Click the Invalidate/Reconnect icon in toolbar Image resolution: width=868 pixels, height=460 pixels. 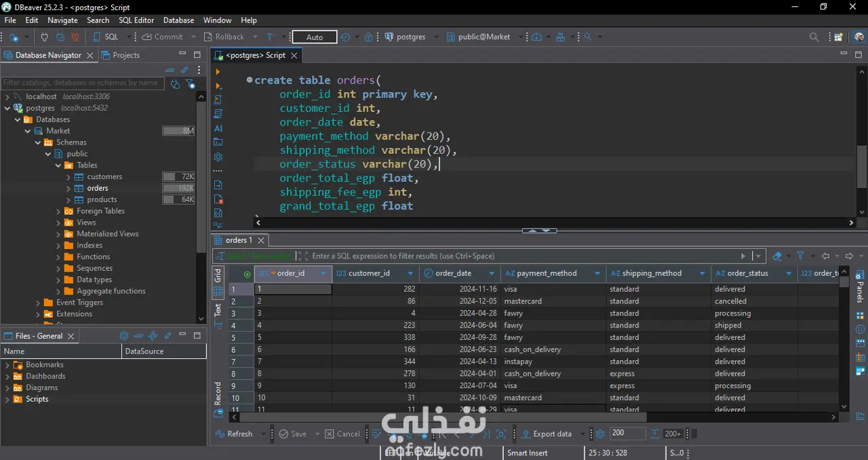click(60, 37)
